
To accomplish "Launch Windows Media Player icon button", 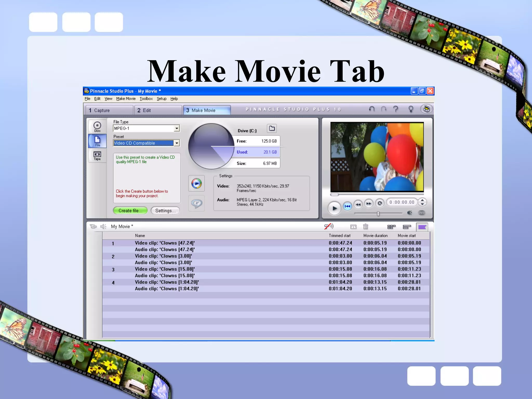I will point(196,183).
